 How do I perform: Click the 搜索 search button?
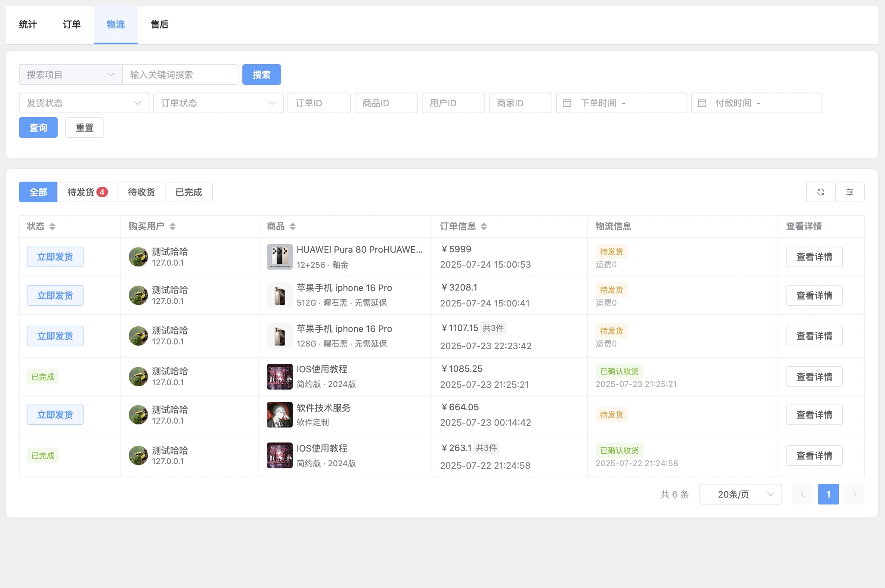(x=261, y=74)
